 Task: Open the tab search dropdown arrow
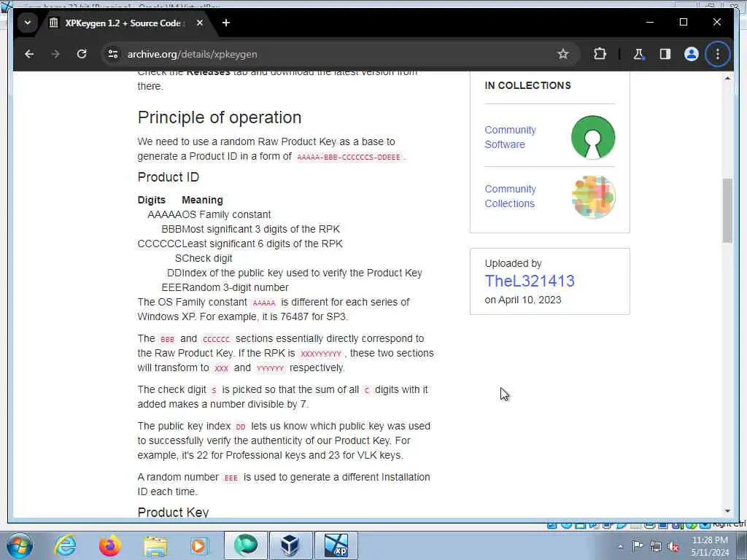click(x=28, y=23)
